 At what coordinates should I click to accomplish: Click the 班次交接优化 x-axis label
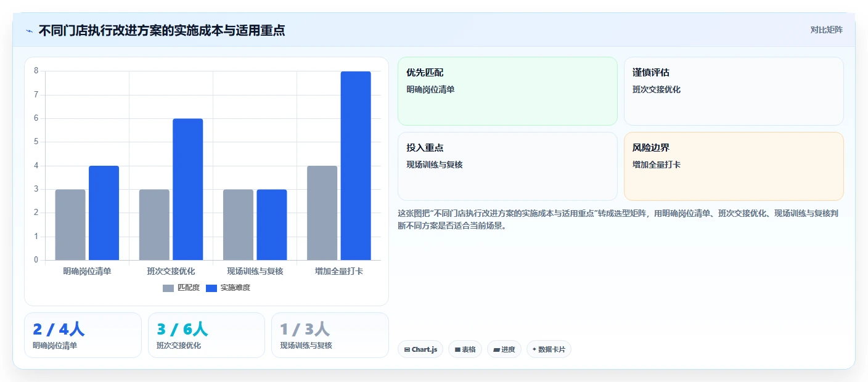point(171,271)
